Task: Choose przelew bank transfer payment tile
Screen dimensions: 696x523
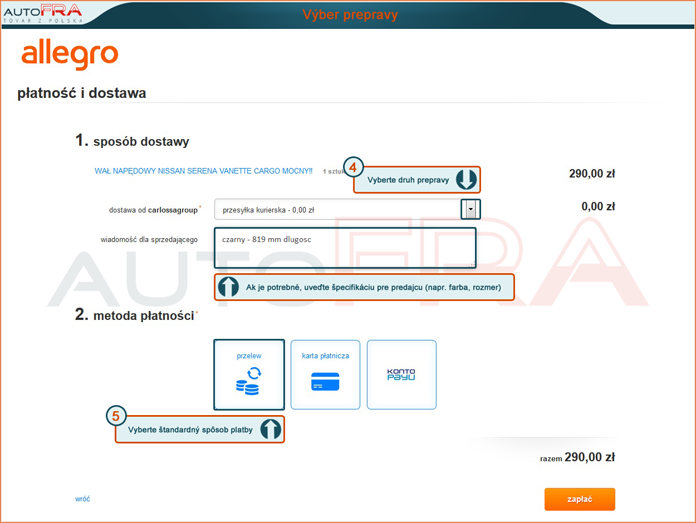Action: point(249,375)
